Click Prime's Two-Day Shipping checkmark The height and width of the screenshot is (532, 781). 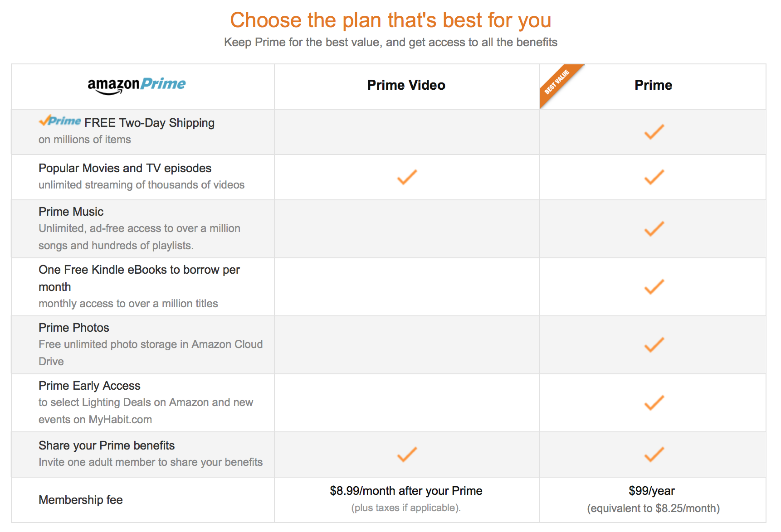coord(654,132)
